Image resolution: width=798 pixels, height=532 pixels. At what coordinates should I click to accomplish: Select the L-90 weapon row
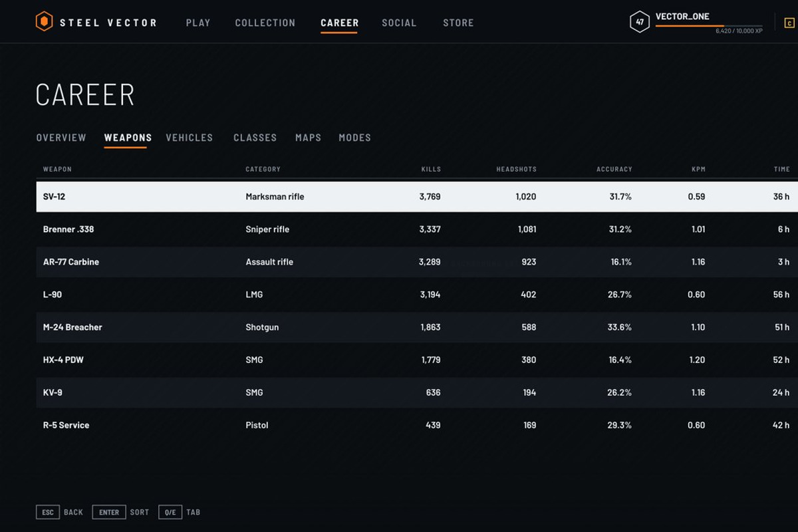point(417,295)
